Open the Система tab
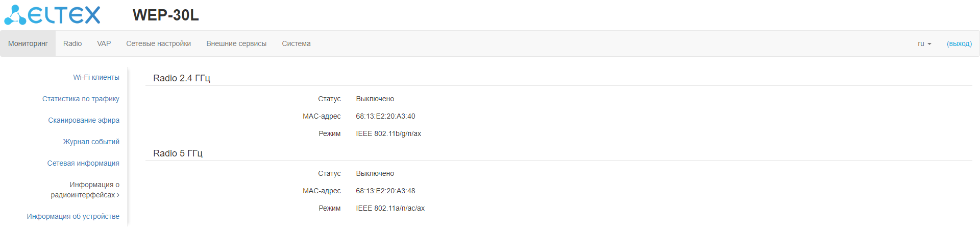Viewport: 980px width, 227px height. click(x=296, y=43)
